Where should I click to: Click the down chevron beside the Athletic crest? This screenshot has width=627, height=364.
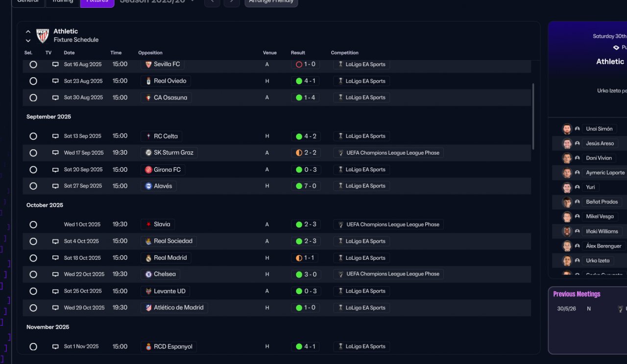point(28,41)
